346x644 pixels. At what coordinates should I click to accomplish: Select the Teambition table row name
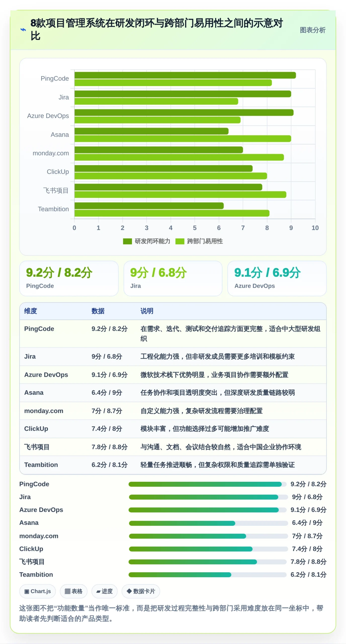pos(41,465)
